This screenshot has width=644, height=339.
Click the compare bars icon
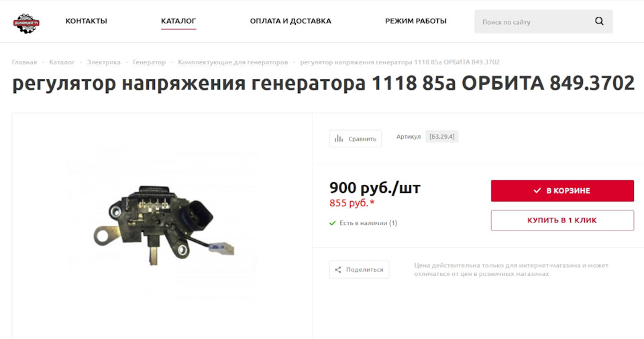339,139
